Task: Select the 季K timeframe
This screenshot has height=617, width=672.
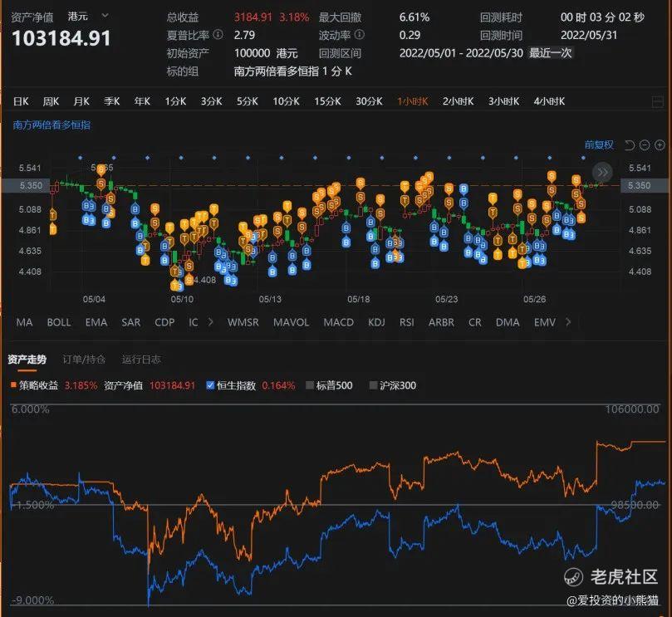Action: [112, 101]
